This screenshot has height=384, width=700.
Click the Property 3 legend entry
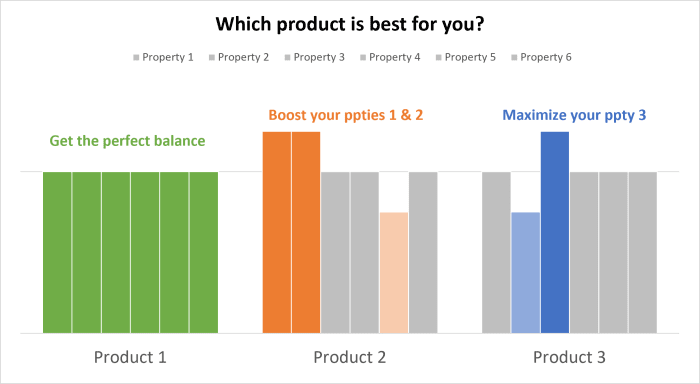click(x=315, y=58)
